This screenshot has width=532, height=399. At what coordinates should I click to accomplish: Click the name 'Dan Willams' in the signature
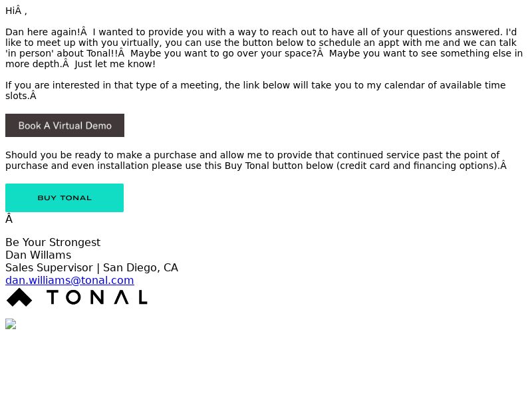39,255
